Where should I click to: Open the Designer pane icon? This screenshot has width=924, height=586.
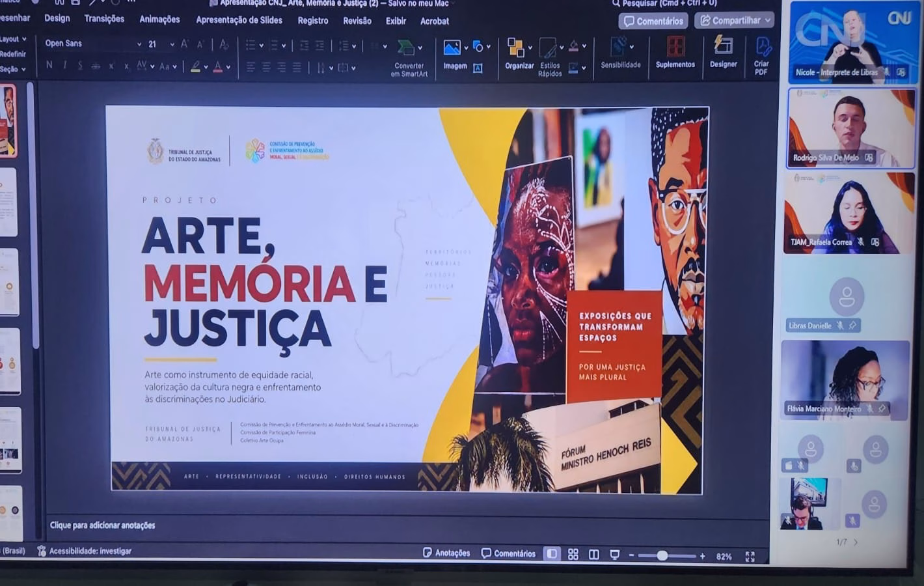(723, 46)
